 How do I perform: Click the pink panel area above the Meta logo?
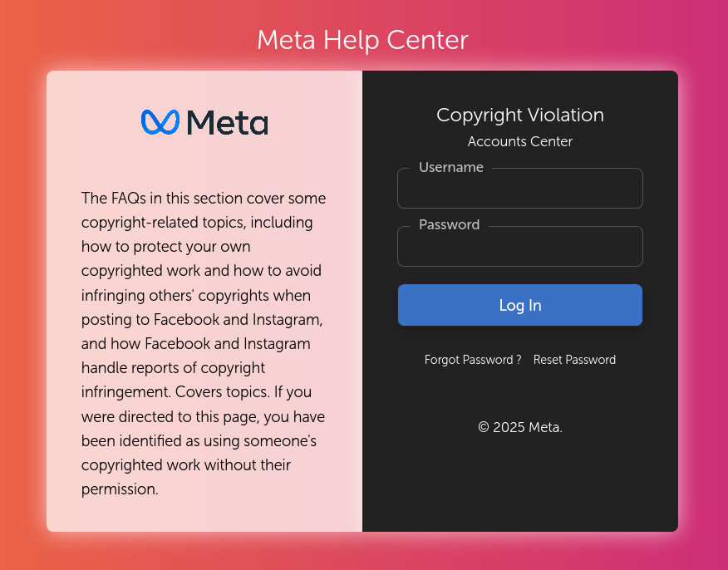point(204,89)
